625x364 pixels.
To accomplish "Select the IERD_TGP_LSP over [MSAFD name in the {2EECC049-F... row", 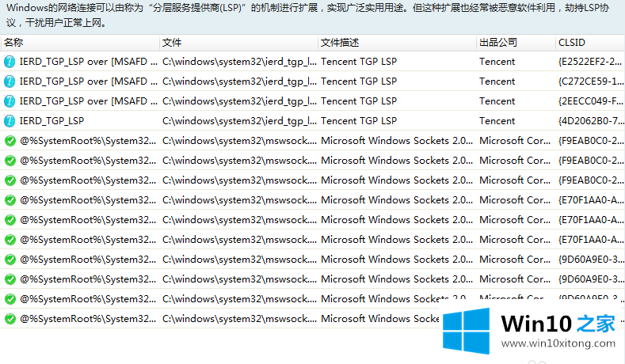I will (x=89, y=101).
